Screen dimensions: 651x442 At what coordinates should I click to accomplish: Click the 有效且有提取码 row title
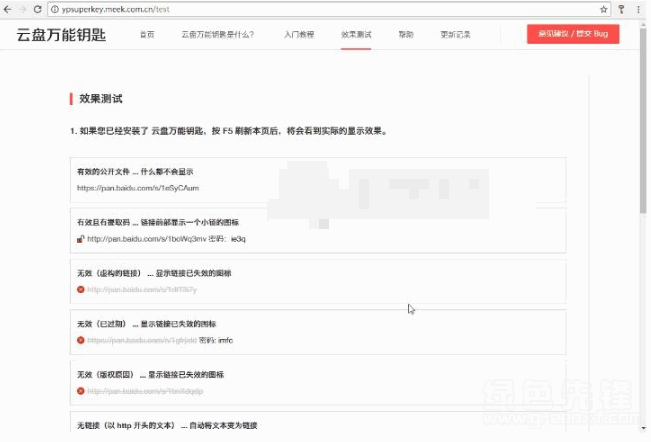(x=158, y=222)
